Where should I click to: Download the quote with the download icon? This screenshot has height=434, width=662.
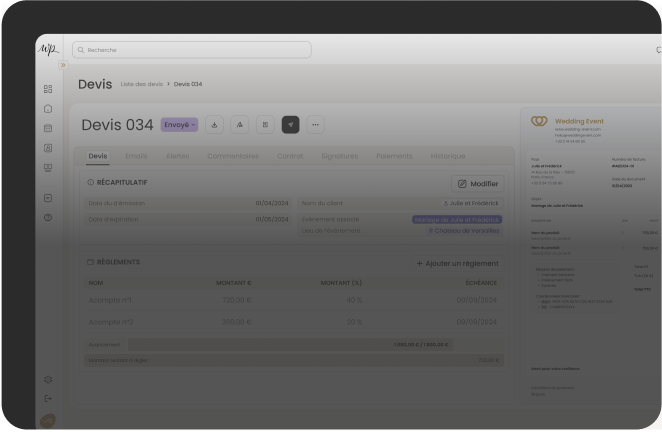pos(214,125)
